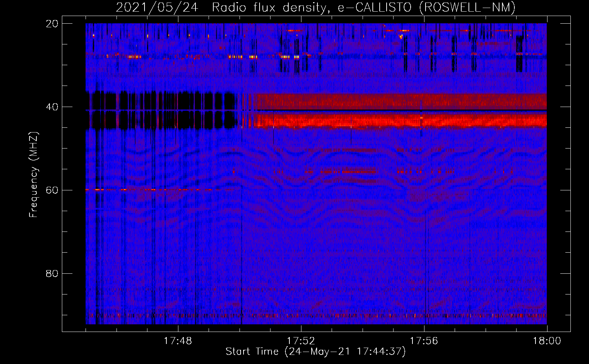Click the '17:56' time tick label

[x=424, y=341]
